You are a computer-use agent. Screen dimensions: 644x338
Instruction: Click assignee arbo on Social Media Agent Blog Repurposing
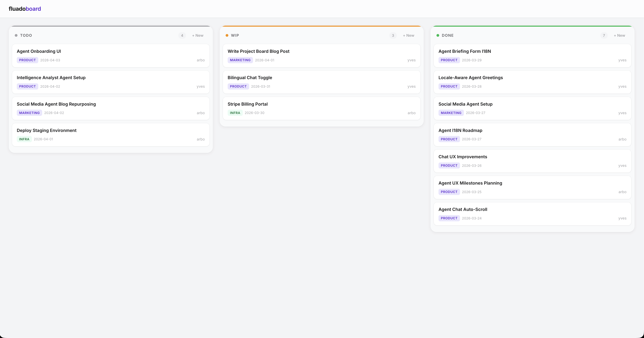(x=200, y=113)
